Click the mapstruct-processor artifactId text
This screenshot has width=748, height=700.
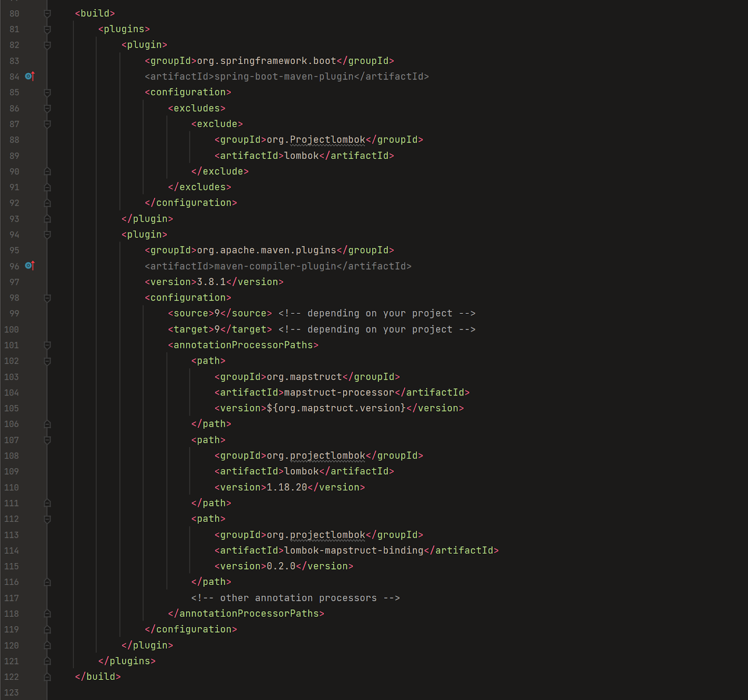339,392
